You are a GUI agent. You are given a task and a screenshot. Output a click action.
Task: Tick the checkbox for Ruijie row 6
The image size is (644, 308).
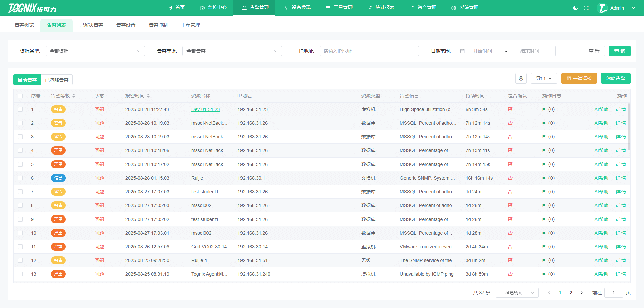pyautogui.click(x=20, y=178)
